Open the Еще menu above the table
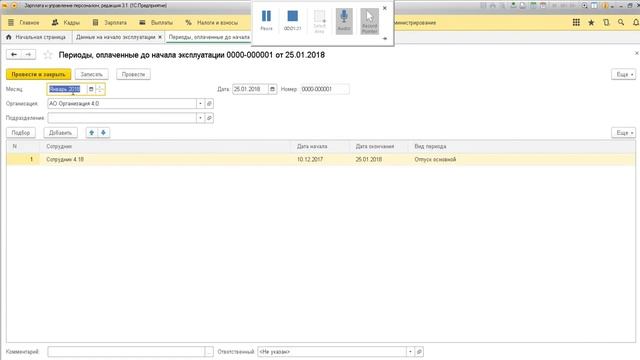 pyautogui.click(x=624, y=133)
